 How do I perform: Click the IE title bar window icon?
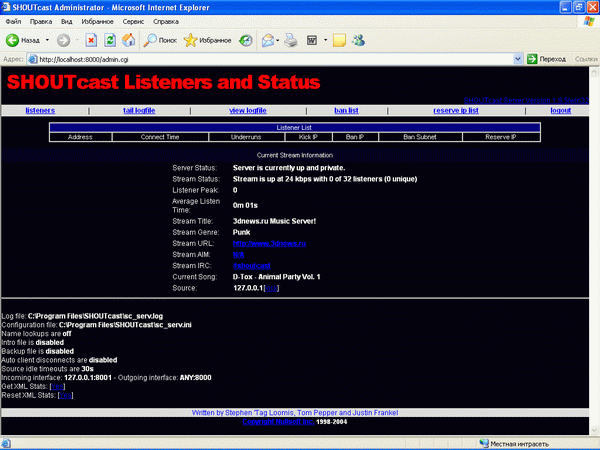[6, 7]
